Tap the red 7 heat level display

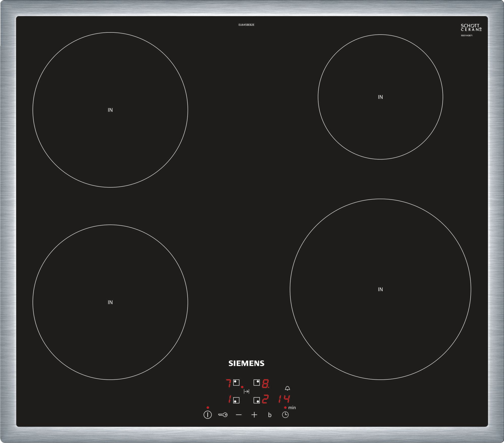(229, 383)
